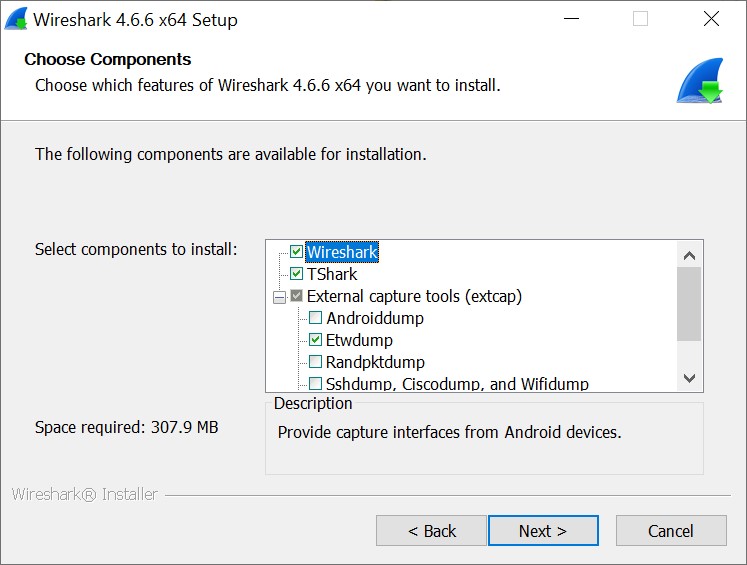
Task: Minimize the setup window
Action: 571,19
